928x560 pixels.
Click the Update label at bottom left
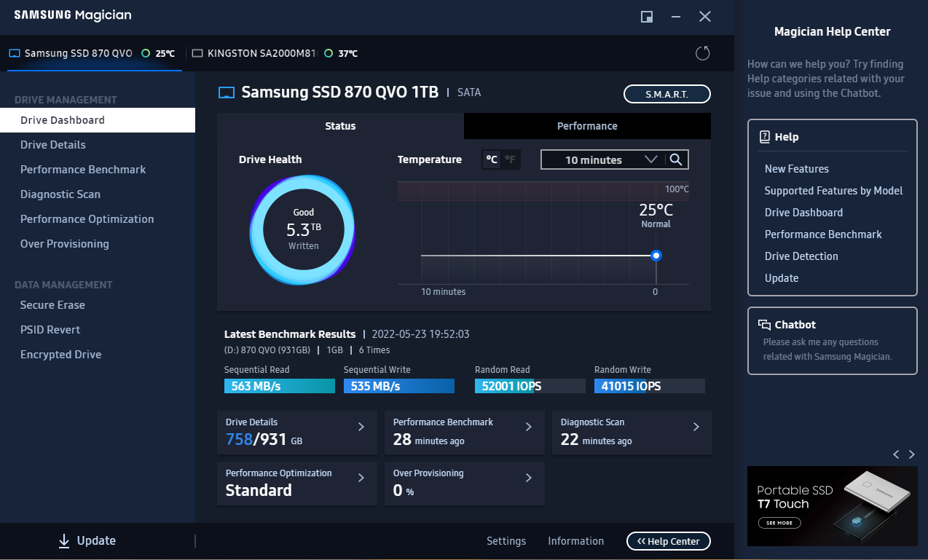[x=96, y=540]
